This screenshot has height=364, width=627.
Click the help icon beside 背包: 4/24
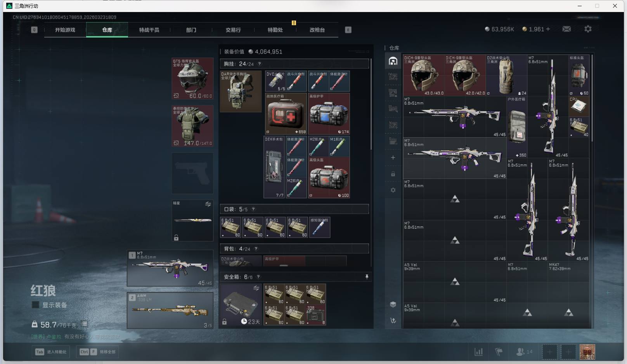(x=256, y=249)
